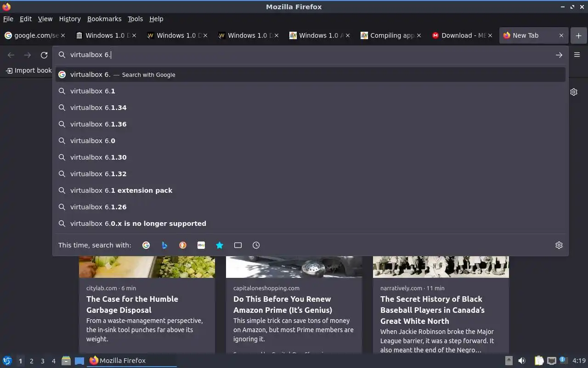Search this time with eBay icon
The height and width of the screenshot is (368, 588).
tap(201, 245)
